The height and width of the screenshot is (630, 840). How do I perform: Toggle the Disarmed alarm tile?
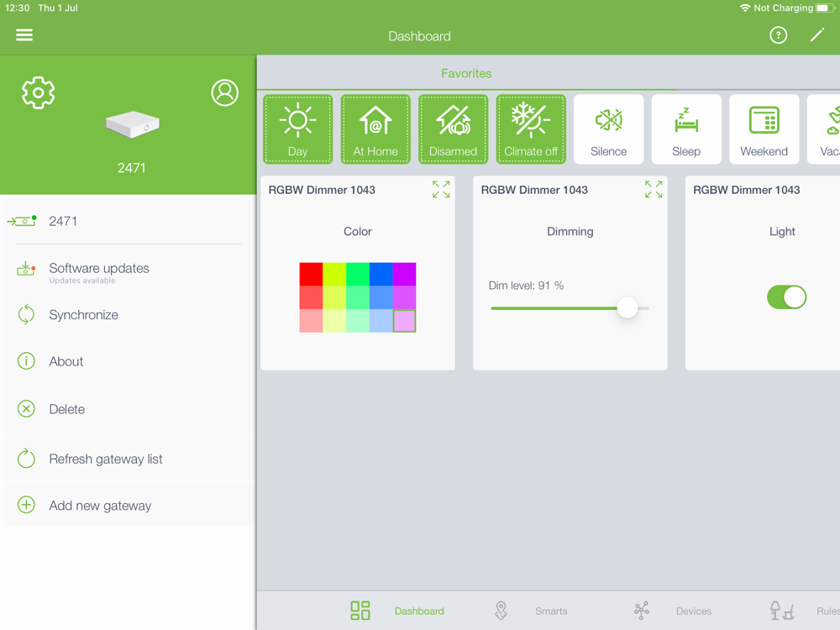point(454,129)
